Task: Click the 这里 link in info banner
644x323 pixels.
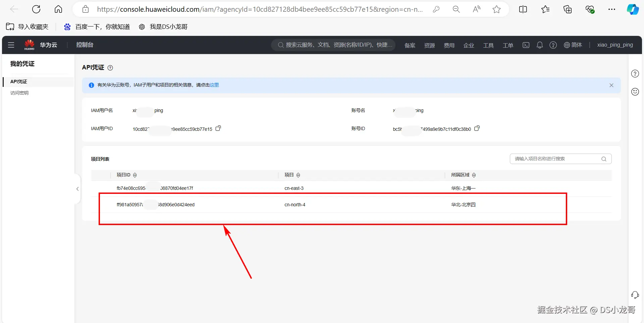Action: (214, 85)
